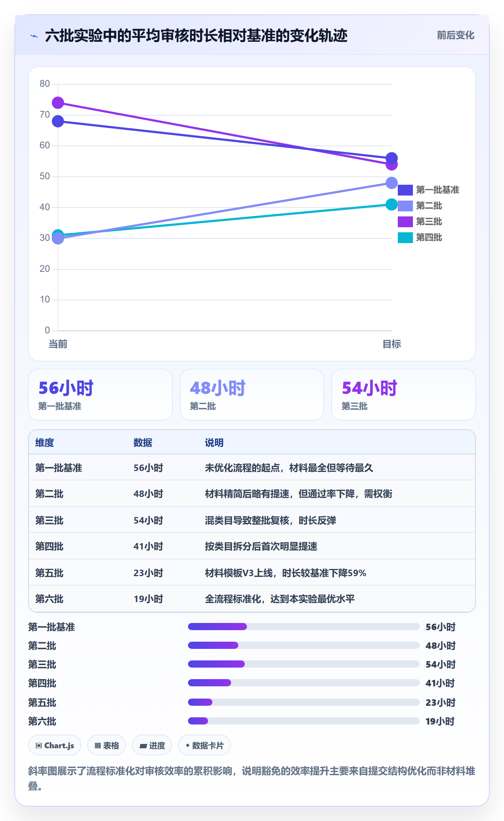Click the 第三批 progress bar
This screenshot has width=504, height=821.
[303, 664]
